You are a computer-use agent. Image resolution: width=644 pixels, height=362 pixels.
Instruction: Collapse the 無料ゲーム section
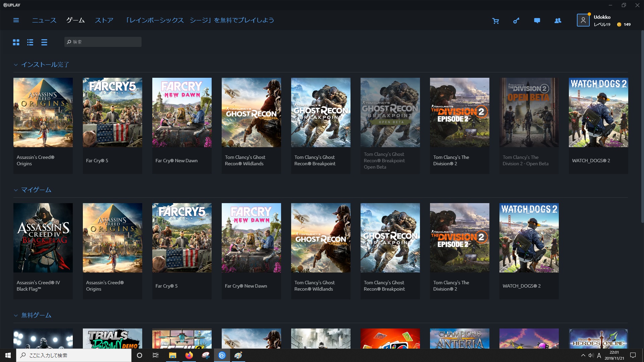pyautogui.click(x=16, y=316)
